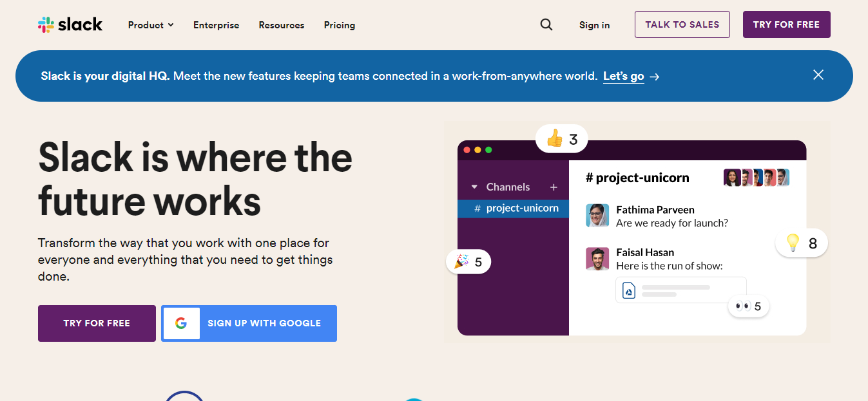This screenshot has width=868, height=401.
Task: Open the search magnifier icon
Action: [546, 25]
